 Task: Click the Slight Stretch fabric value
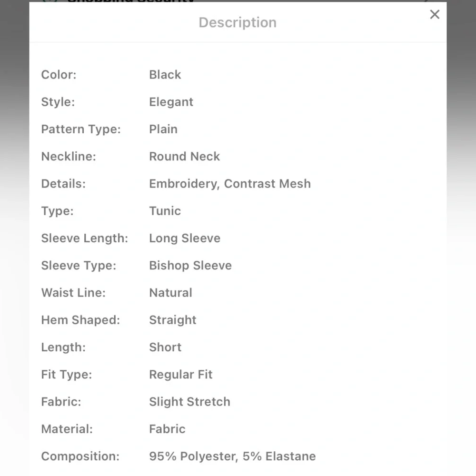189,402
